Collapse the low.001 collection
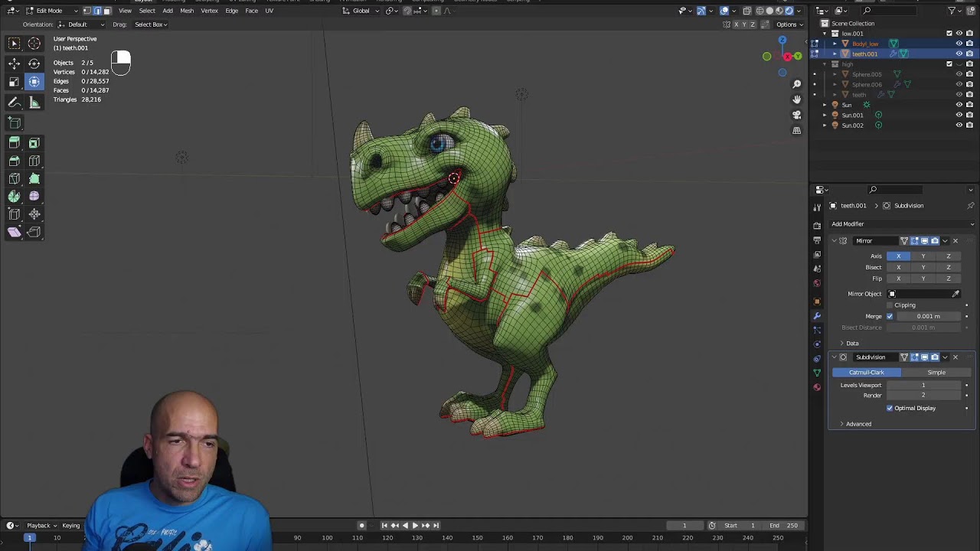Screen dimensions: 980x551 [825, 34]
